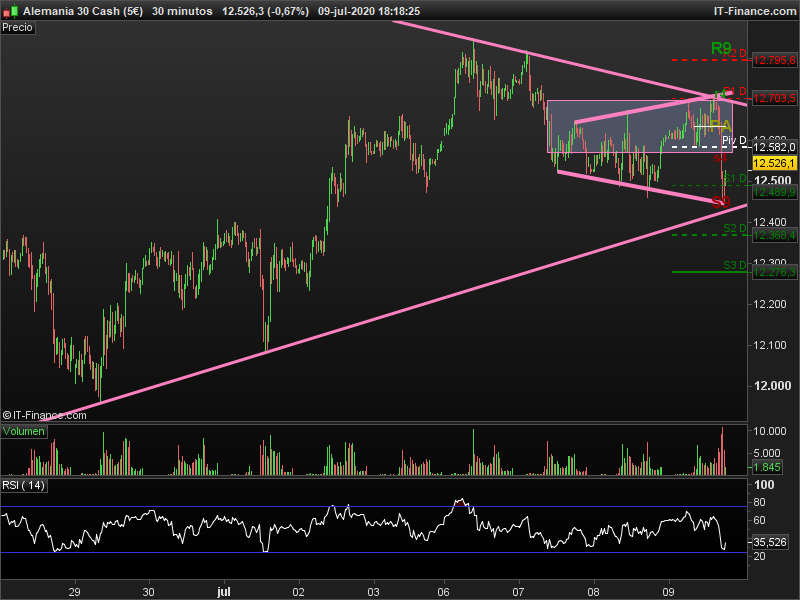Click the 100 RSI axis label
The width and height of the screenshot is (800, 600).
click(x=764, y=485)
